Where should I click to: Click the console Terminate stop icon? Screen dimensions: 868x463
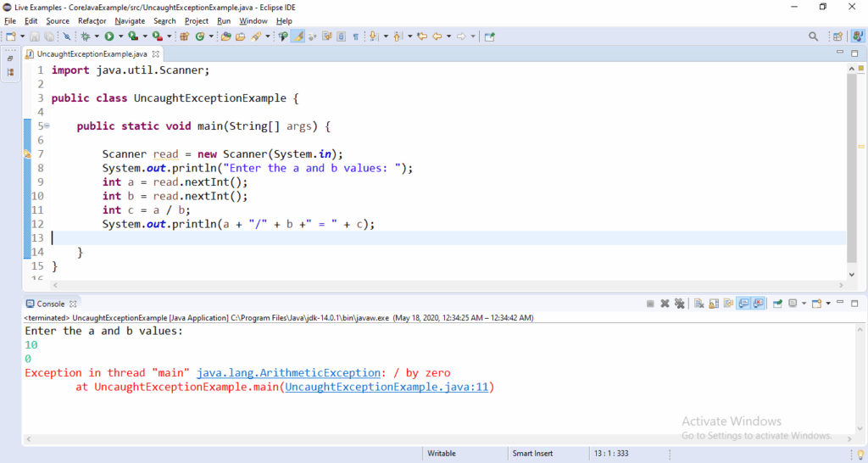[650, 304]
